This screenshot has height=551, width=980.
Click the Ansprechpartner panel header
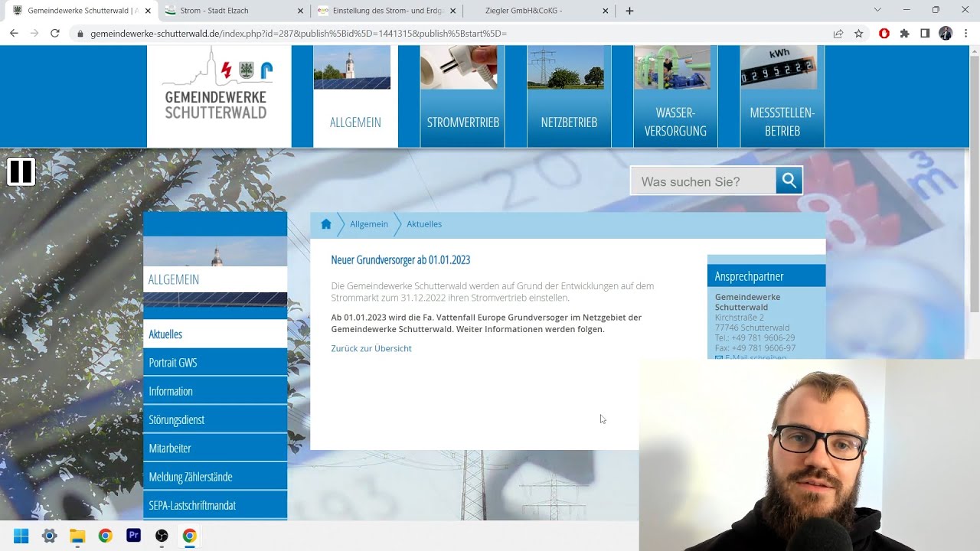[766, 275]
